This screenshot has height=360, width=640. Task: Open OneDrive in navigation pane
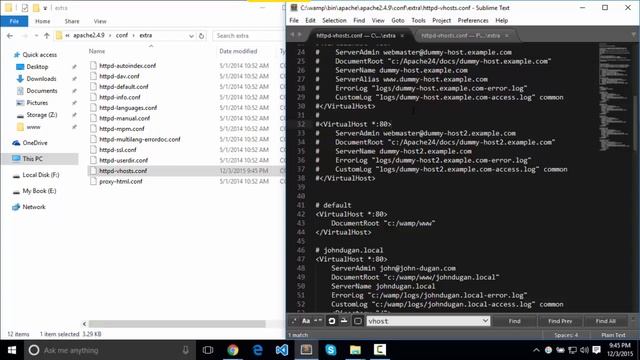tap(35, 143)
